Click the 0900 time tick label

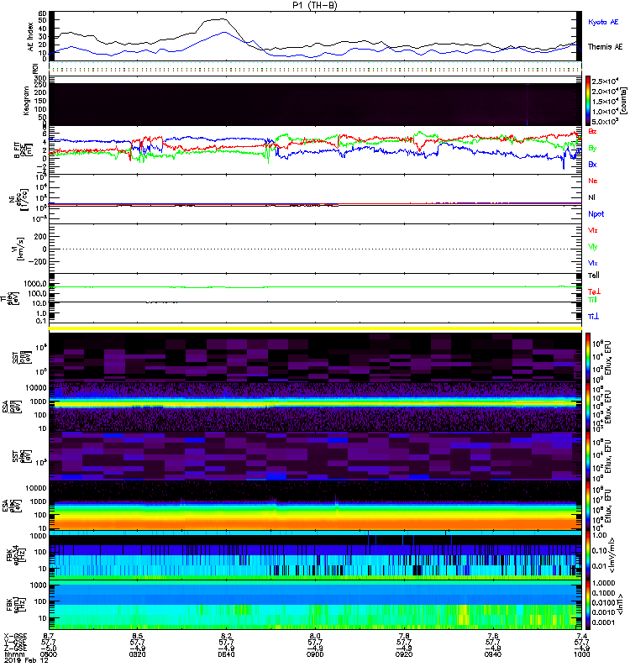315,654
